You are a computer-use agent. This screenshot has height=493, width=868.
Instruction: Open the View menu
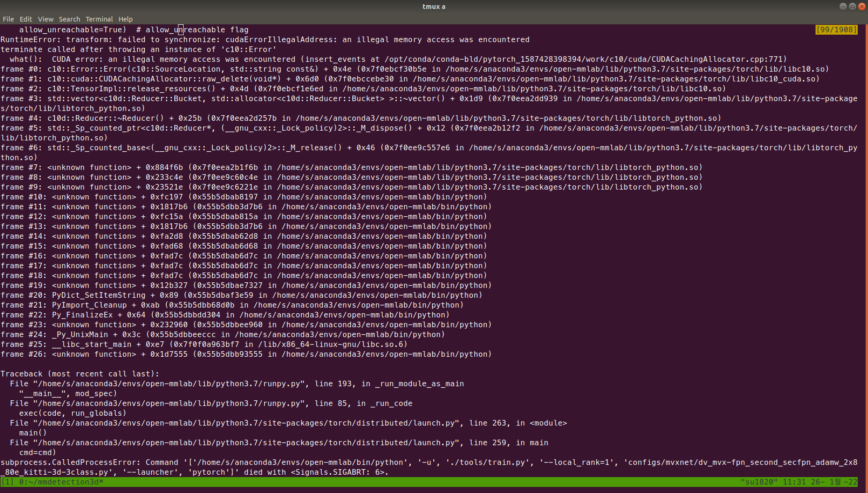pos(45,19)
